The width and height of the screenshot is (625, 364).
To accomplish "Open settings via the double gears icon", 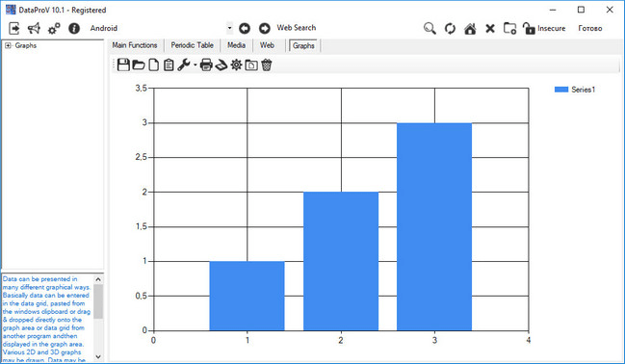I will [54, 28].
